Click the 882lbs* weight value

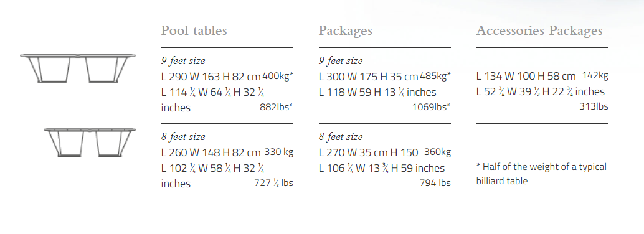tap(277, 107)
